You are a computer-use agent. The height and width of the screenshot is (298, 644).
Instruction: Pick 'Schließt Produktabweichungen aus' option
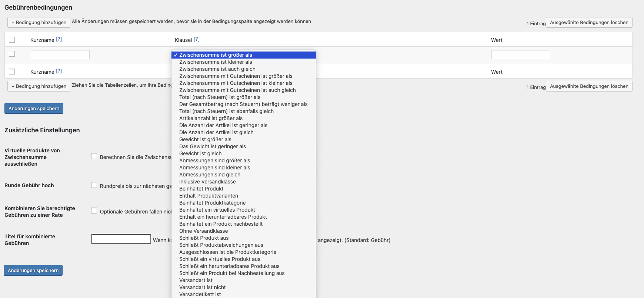pos(244,245)
